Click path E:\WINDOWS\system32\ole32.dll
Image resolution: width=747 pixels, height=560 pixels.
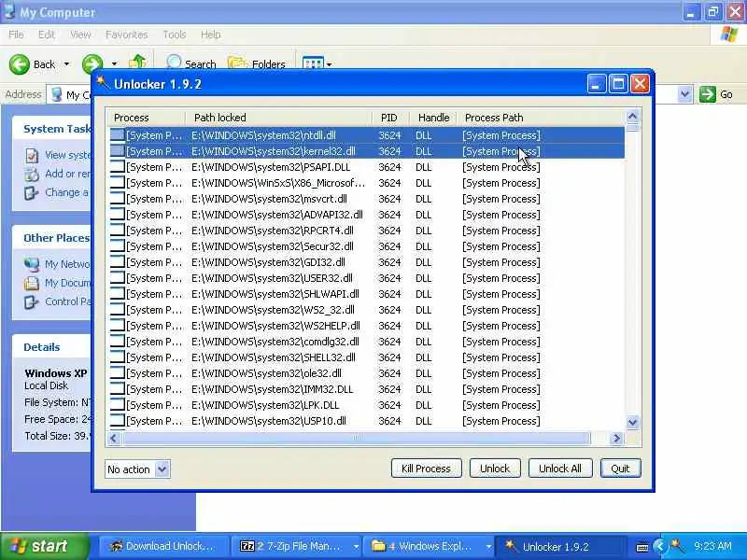(x=267, y=373)
